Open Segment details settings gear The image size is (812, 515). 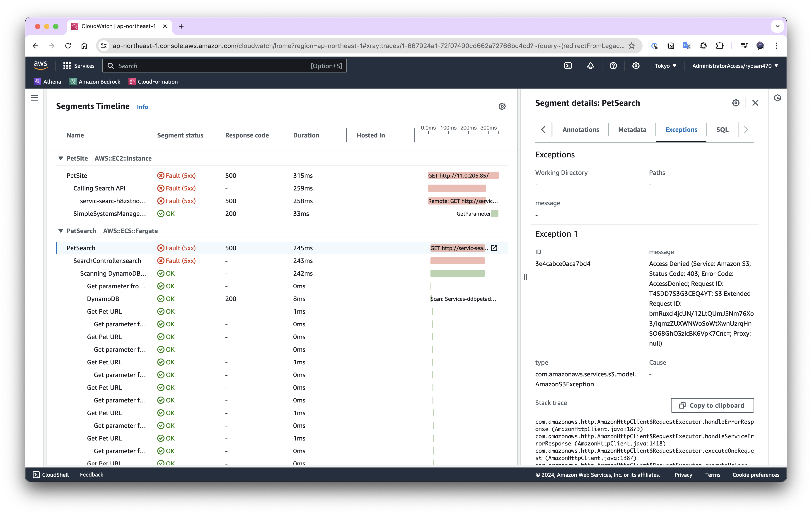(x=735, y=103)
